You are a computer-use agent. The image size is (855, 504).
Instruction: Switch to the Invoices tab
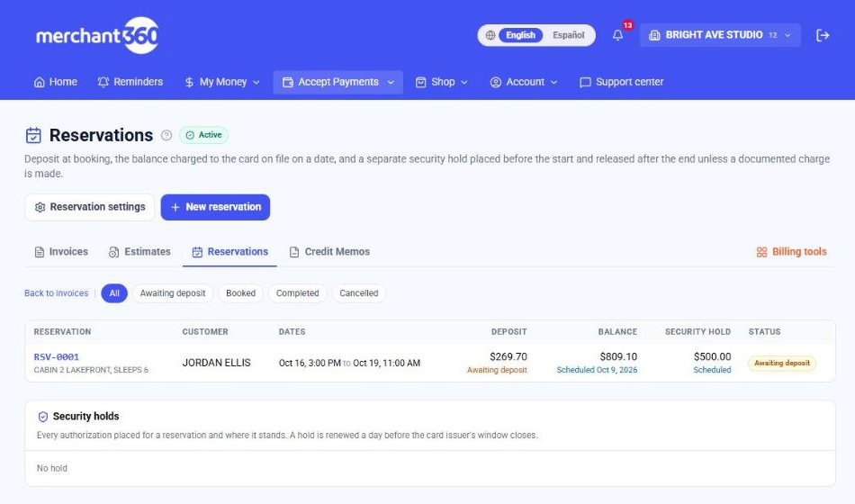click(x=61, y=252)
